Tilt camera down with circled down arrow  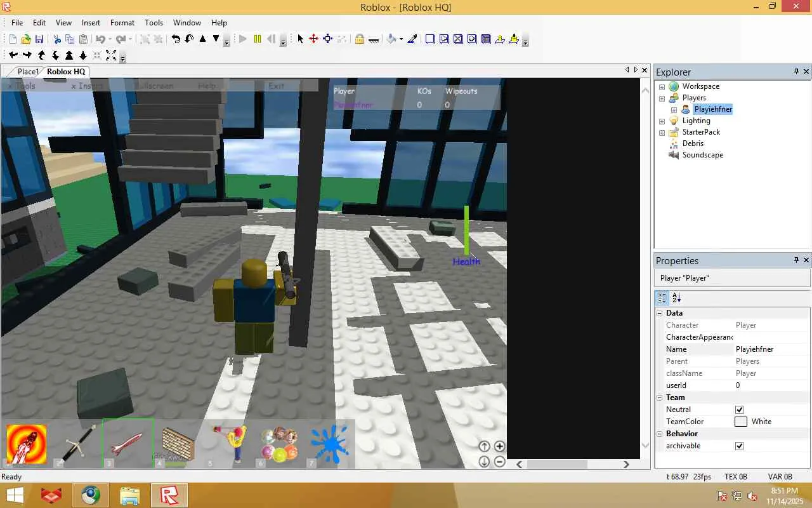(484, 462)
